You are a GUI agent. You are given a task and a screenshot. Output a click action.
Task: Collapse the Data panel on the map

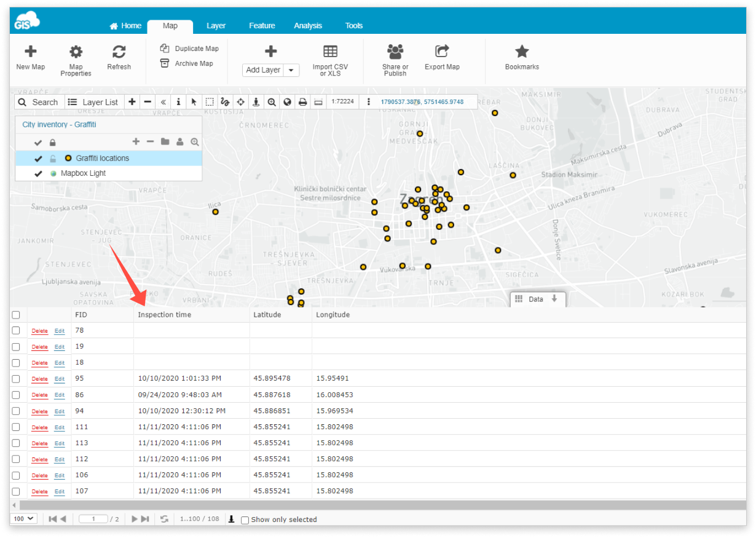pyautogui.click(x=556, y=299)
